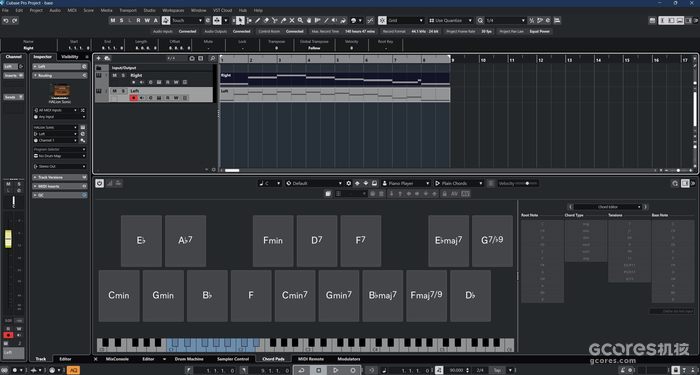Click Add Track plus icon
700x375 pixels.
click(99, 58)
